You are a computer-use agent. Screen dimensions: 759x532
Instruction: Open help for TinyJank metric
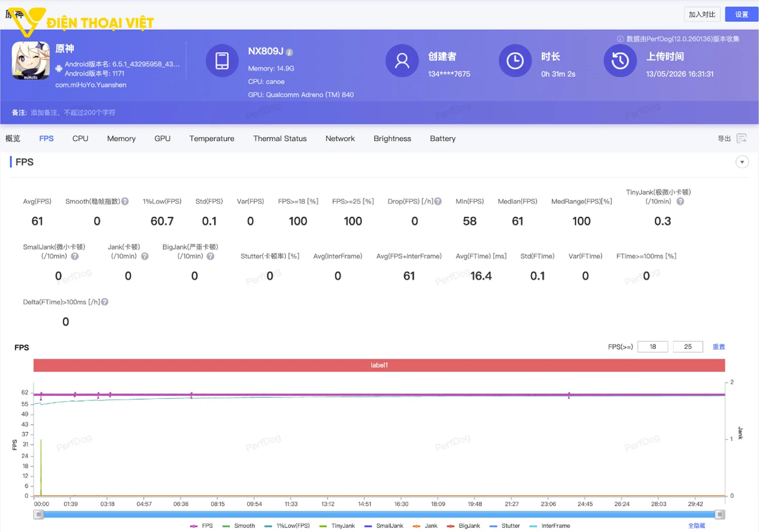pyautogui.click(x=680, y=201)
